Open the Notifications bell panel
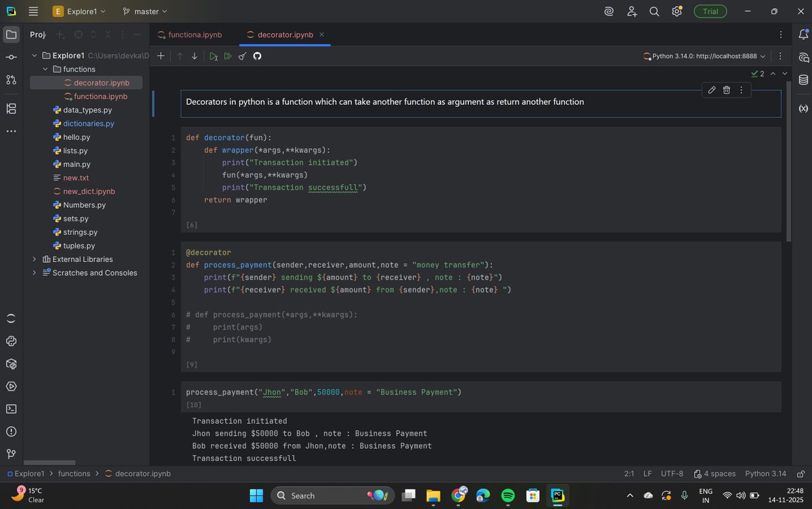 pyautogui.click(x=803, y=35)
